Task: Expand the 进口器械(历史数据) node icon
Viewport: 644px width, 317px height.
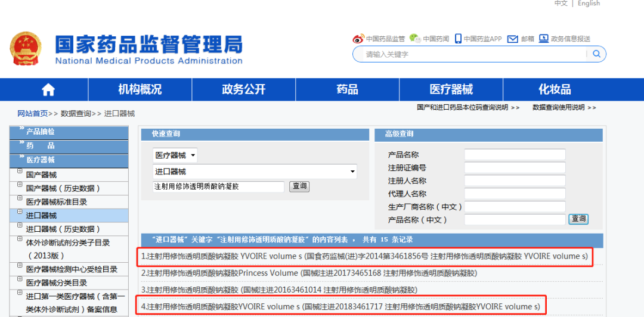Action: (x=19, y=225)
